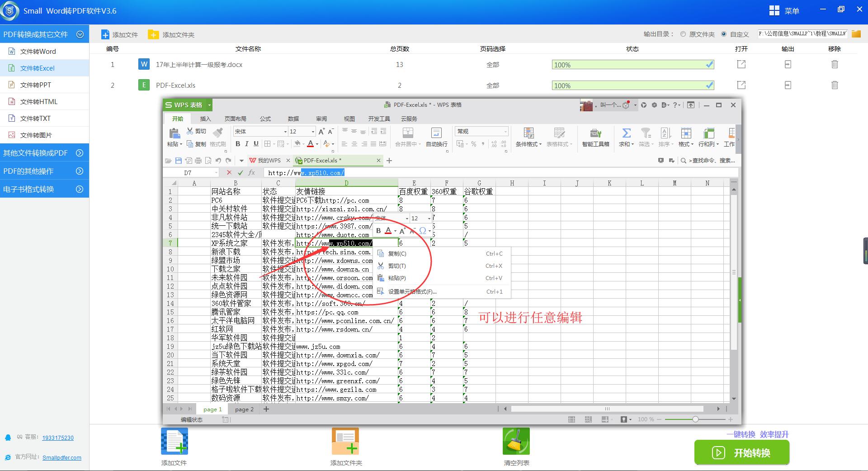Click red font color A in ribbon
Screen dimensions: 868x471
coord(310,144)
